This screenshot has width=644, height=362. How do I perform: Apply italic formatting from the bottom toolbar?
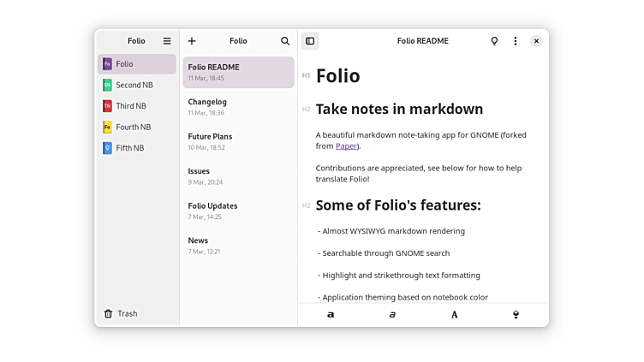coord(392,315)
